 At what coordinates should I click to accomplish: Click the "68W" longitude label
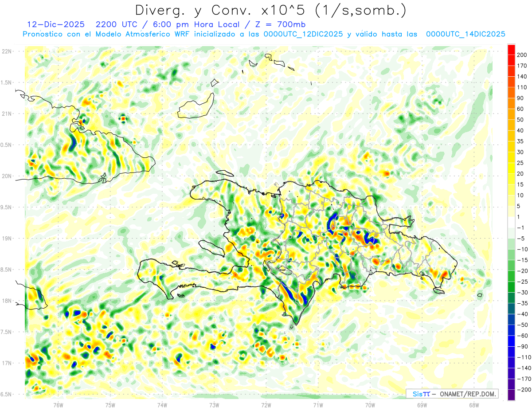click(474, 405)
